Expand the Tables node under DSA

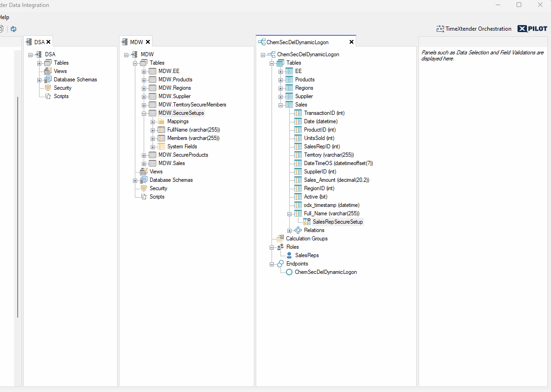[40, 63]
